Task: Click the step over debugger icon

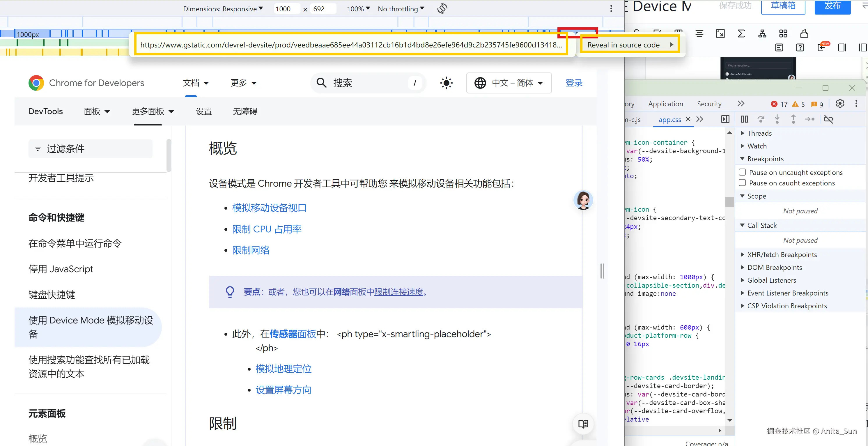Action: [761, 119]
